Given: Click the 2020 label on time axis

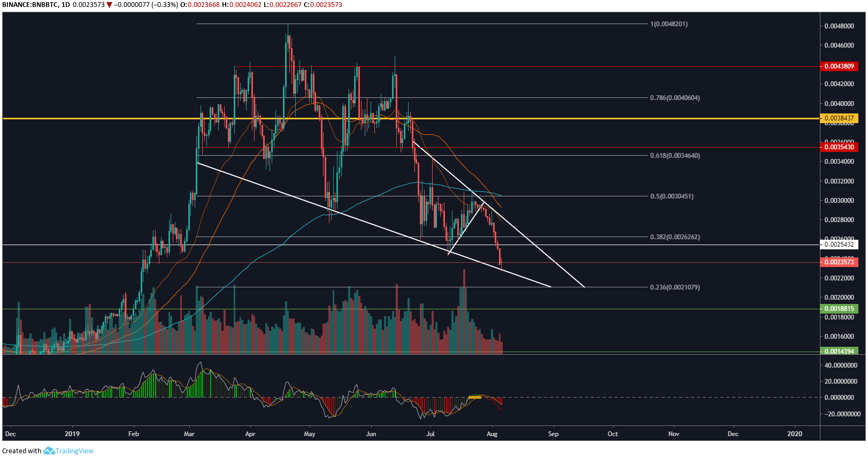Looking at the screenshot, I should 795,434.
